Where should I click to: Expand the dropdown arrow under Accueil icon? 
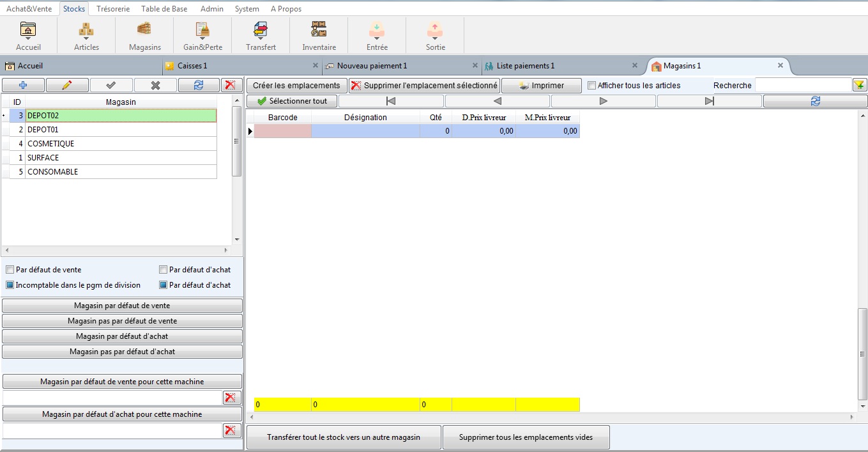coord(28,39)
